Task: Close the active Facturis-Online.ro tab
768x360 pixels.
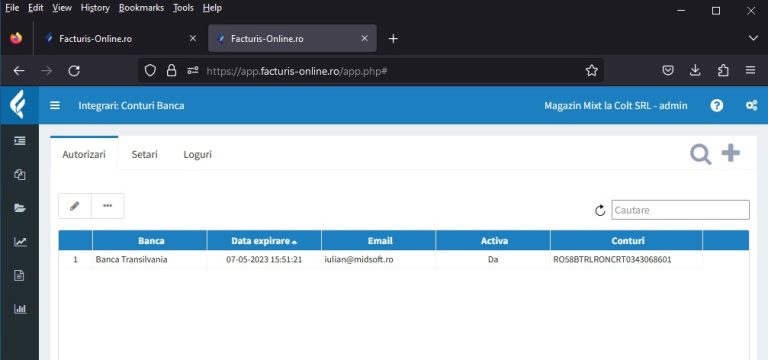Action: pyautogui.click(x=364, y=38)
